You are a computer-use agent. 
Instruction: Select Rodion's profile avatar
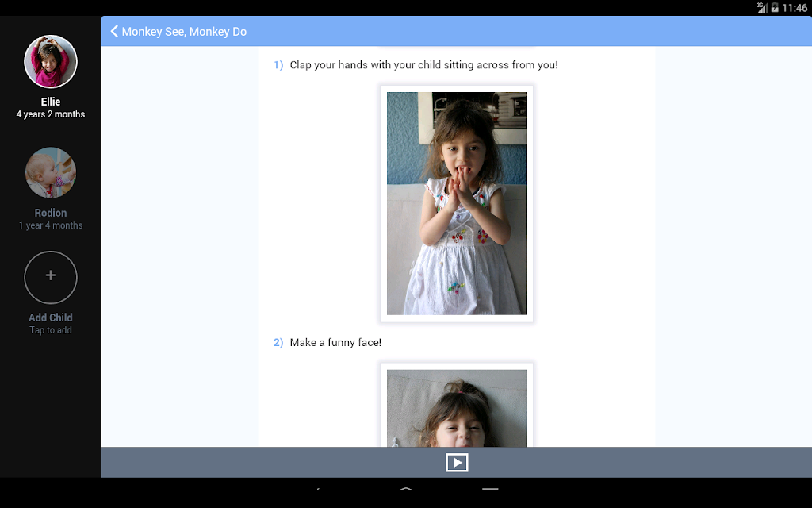click(51, 172)
